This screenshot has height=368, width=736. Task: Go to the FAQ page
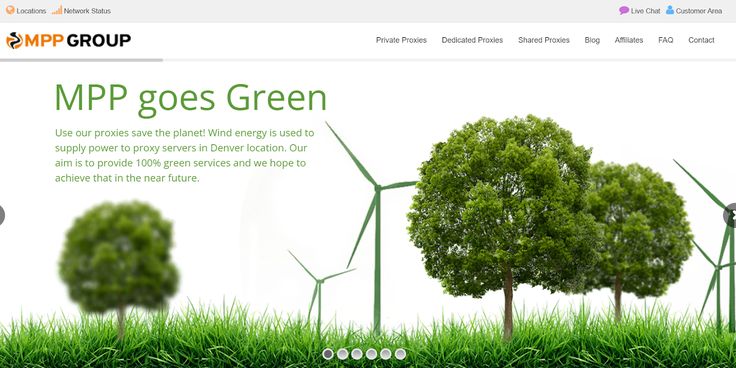tap(666, 40)
